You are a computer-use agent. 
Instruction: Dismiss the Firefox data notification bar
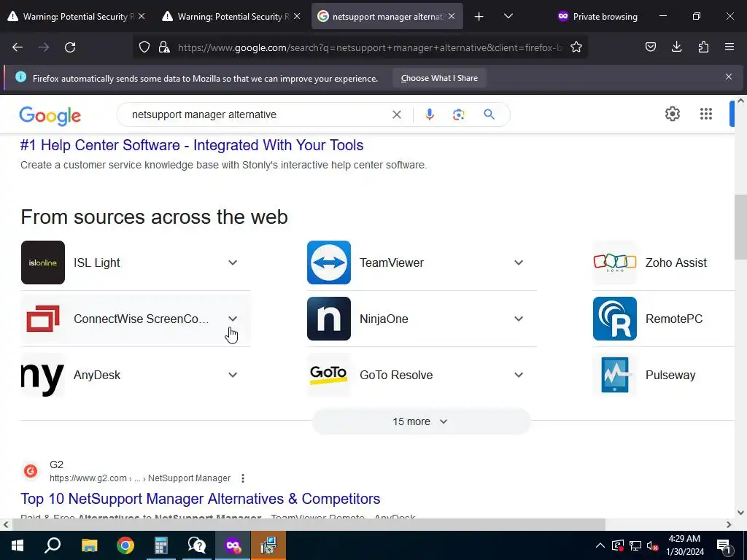tap(729, 77)
